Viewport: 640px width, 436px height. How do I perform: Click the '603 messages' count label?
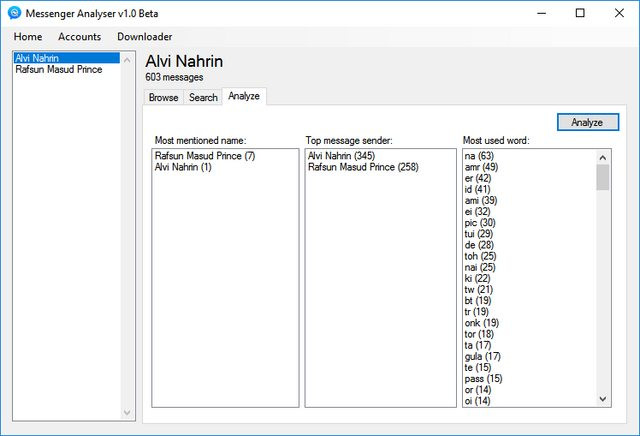tap(174, 77)
